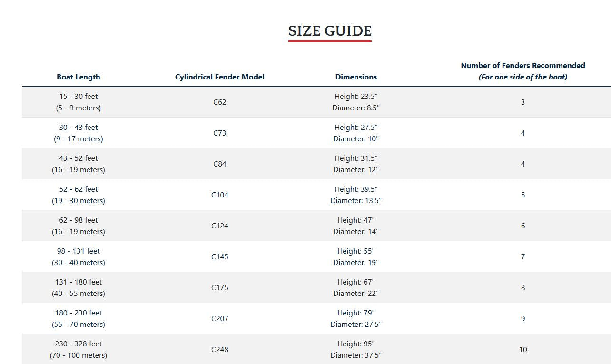Select the C124 fender model cell
Image resolution: width=611 pixels, height=364 pixels.
click(x=220, y=226)
